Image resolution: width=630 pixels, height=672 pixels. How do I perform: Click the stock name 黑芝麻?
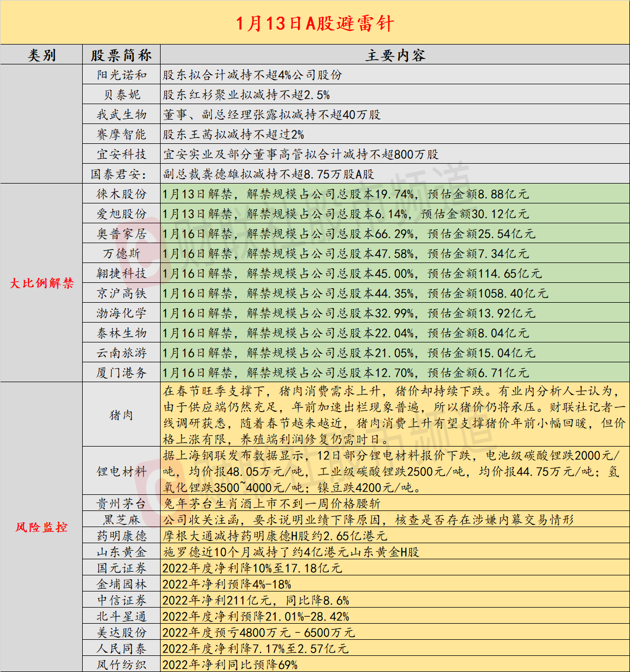click(121, 520)
